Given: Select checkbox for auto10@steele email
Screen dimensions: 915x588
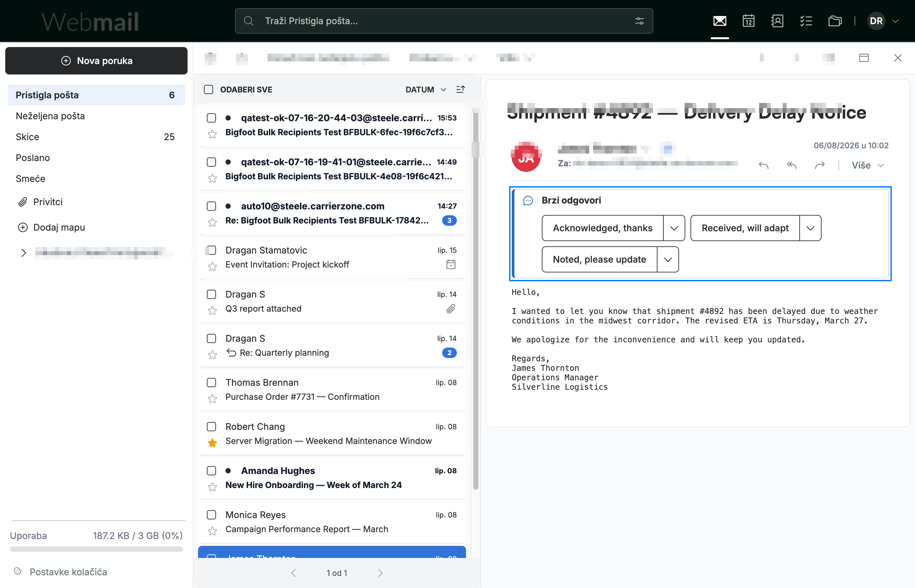Looking at the screenshot, I should coord(211,206).
